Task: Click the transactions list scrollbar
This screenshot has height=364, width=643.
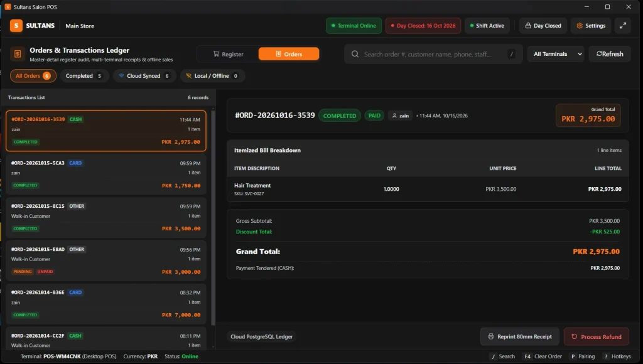Action: coord(213,217)
